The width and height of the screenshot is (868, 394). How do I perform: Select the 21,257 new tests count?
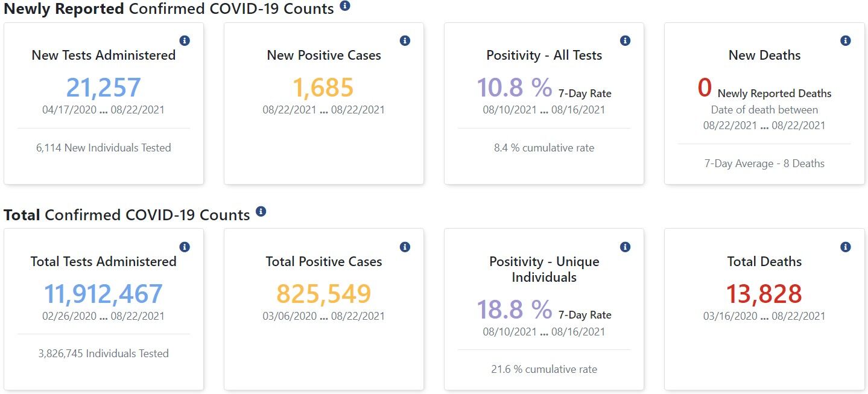coord(103,88)
